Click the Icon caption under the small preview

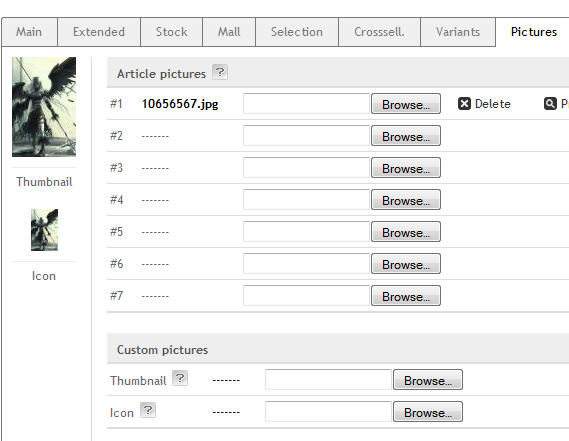(44, 276)
